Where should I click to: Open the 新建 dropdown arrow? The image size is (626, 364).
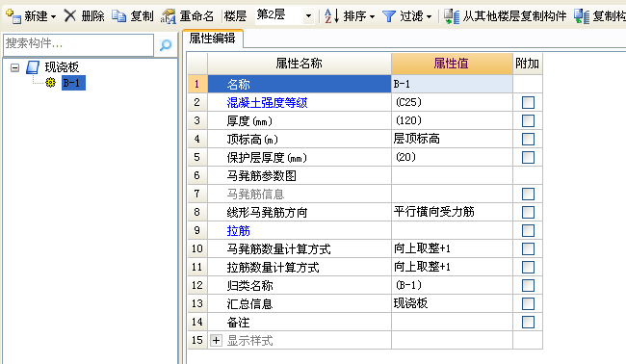tap(53, 17)
